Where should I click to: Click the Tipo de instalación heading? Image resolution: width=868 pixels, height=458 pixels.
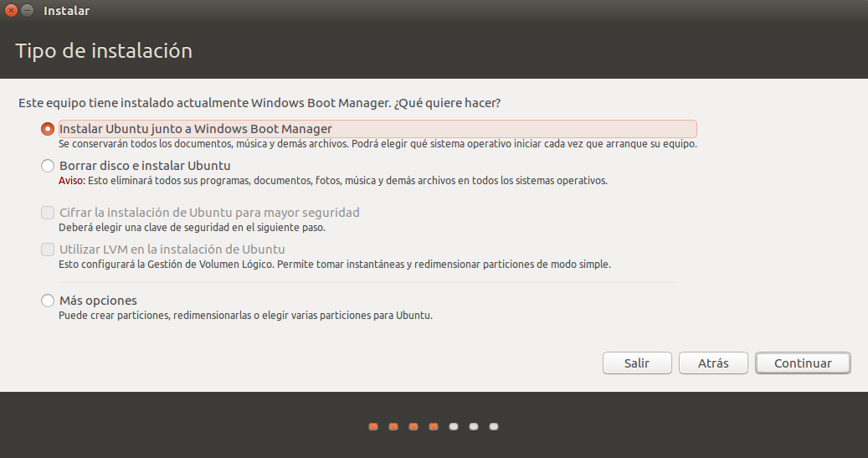tap(104, 51)
